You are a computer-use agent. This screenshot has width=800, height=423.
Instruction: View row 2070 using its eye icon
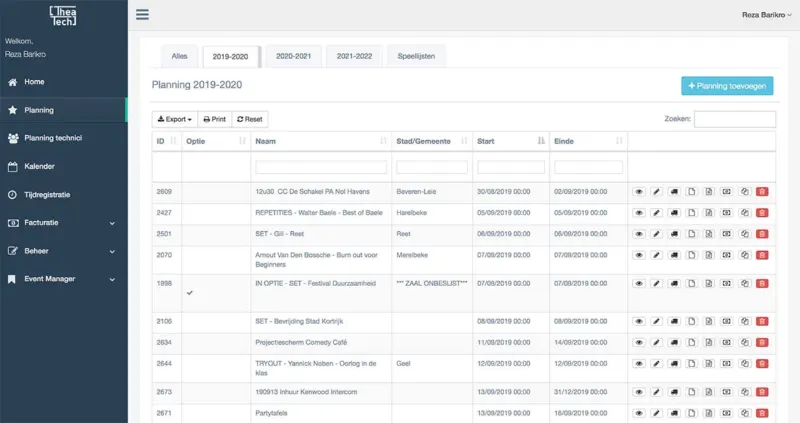(639, 255)
